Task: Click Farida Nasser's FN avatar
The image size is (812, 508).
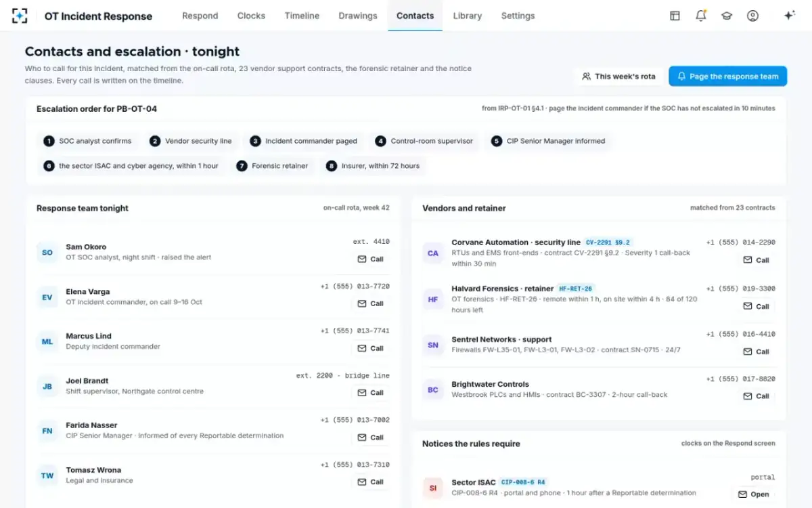Action: (47, 431)
